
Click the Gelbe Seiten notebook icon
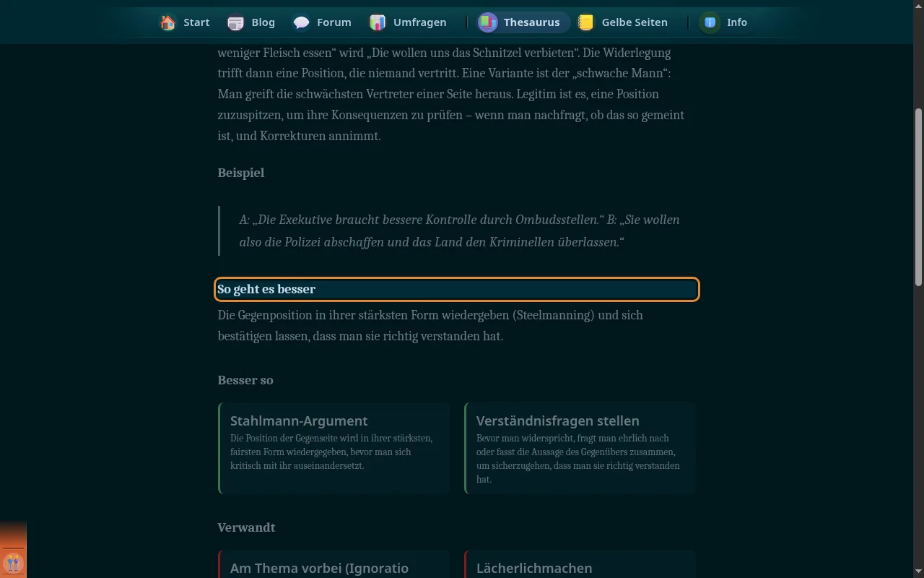click(x=585, y=22)
